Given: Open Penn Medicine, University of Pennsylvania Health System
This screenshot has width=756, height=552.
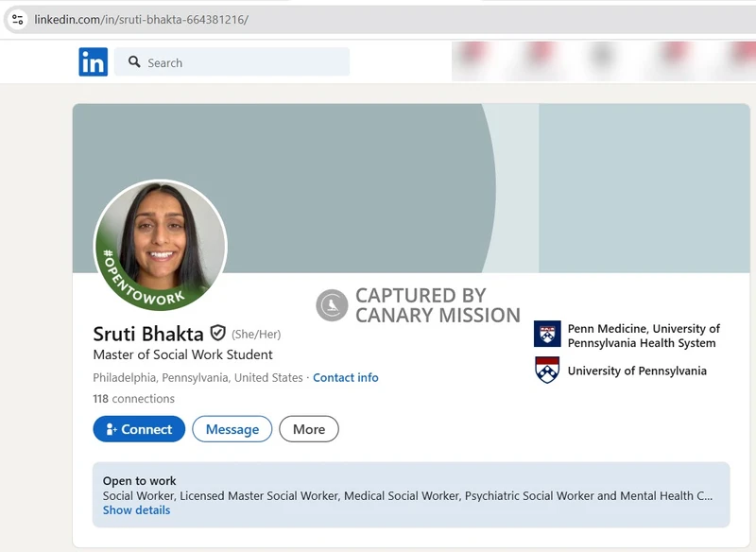Looking at the screenshot, I should [643, 336].
